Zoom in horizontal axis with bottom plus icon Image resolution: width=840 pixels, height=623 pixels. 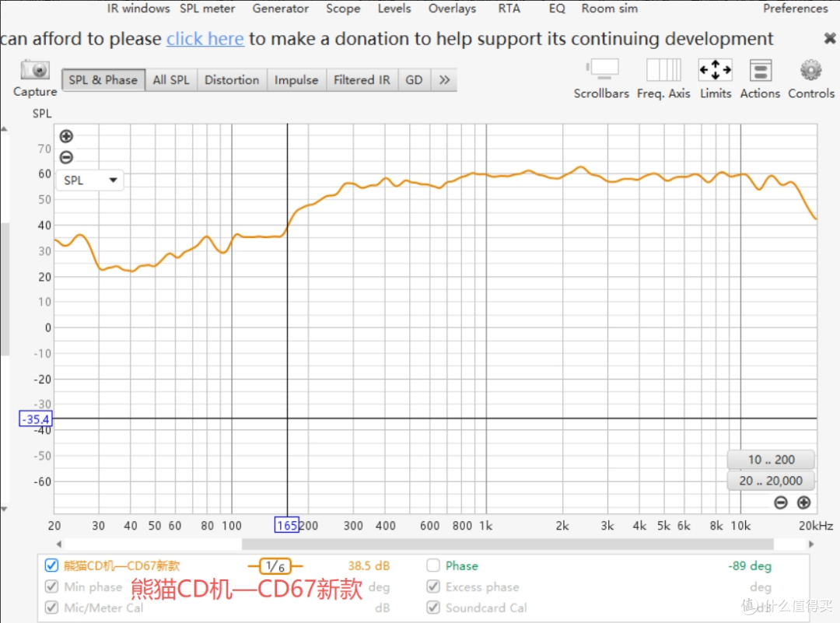[x=803, y=502]
